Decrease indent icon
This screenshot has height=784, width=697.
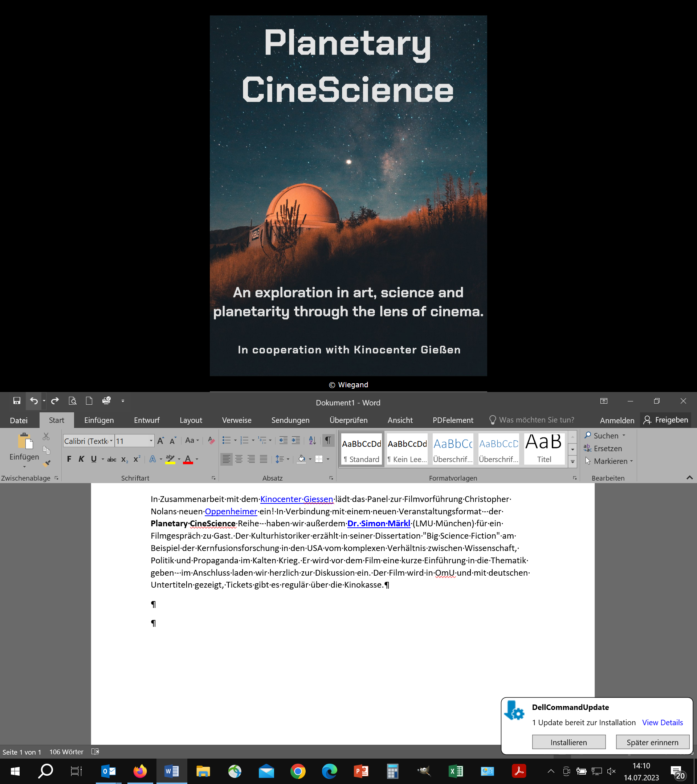coord(284,441)
